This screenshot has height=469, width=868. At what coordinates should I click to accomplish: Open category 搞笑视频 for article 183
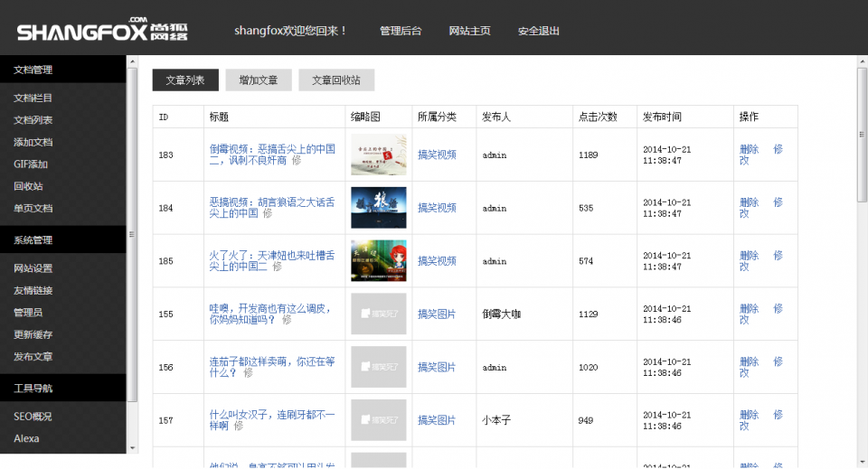[x=437, y=155]
